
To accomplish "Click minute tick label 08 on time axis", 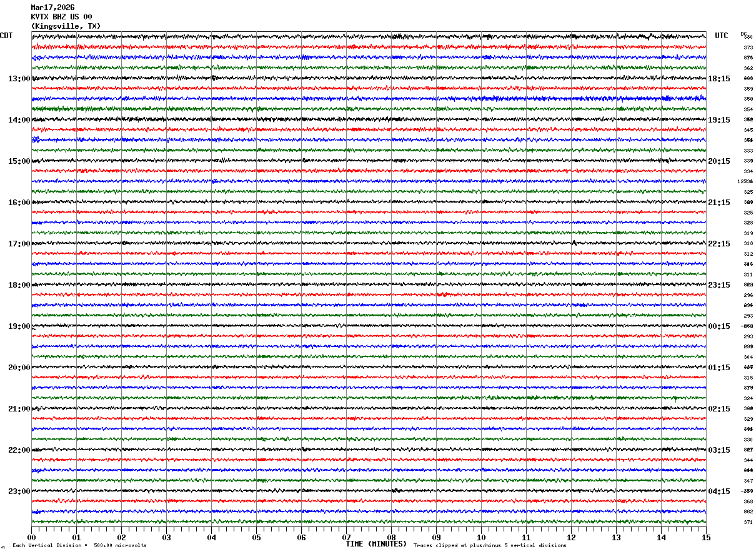I will [x=391, y=537].
